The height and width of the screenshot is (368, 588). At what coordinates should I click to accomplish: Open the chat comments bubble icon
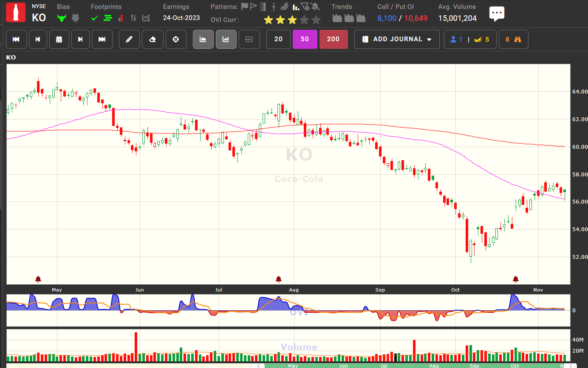[x=496, y=14]
